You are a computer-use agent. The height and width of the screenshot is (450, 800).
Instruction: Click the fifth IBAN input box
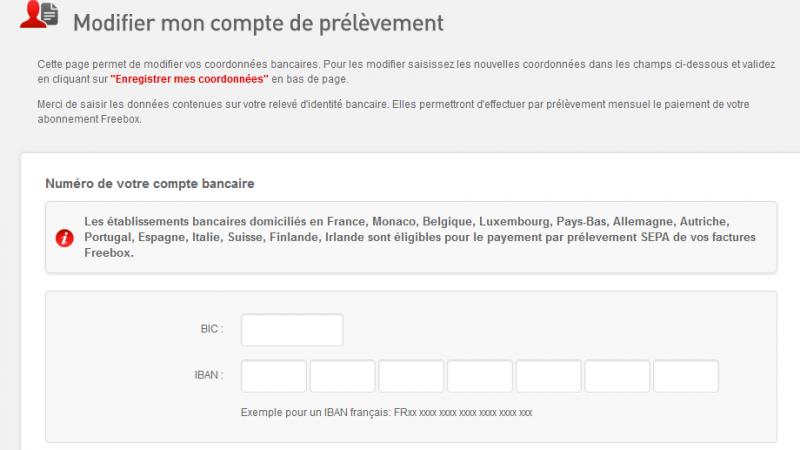548,376
